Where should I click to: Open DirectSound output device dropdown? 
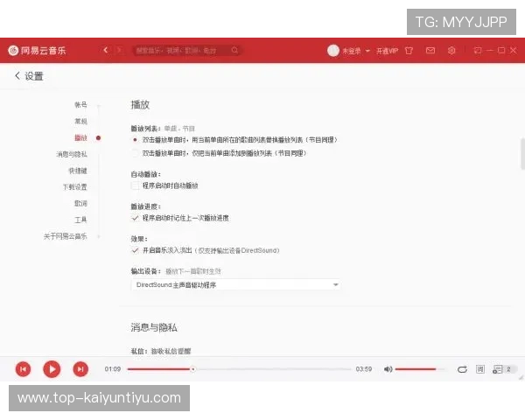tap(235, 285)
